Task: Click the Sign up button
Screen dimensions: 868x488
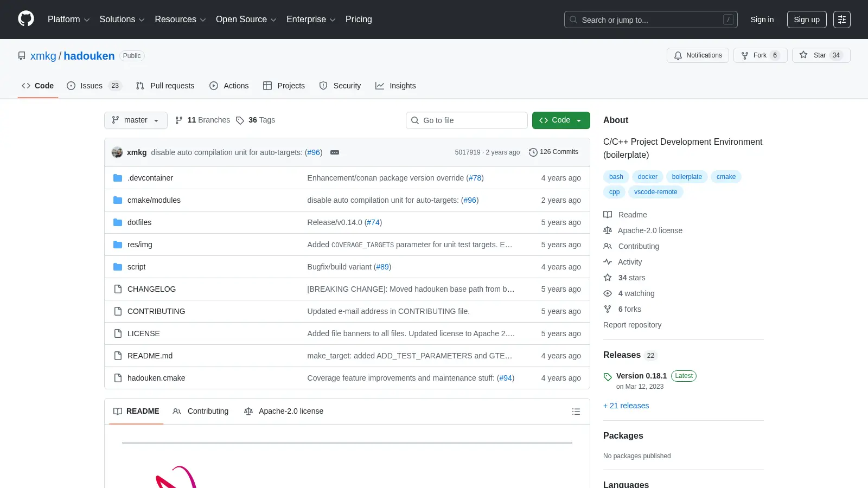Action: point(807,20)
